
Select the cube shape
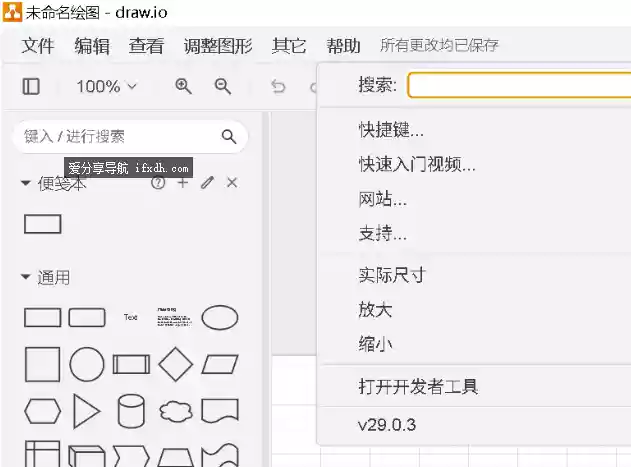(x=87, y=456)
